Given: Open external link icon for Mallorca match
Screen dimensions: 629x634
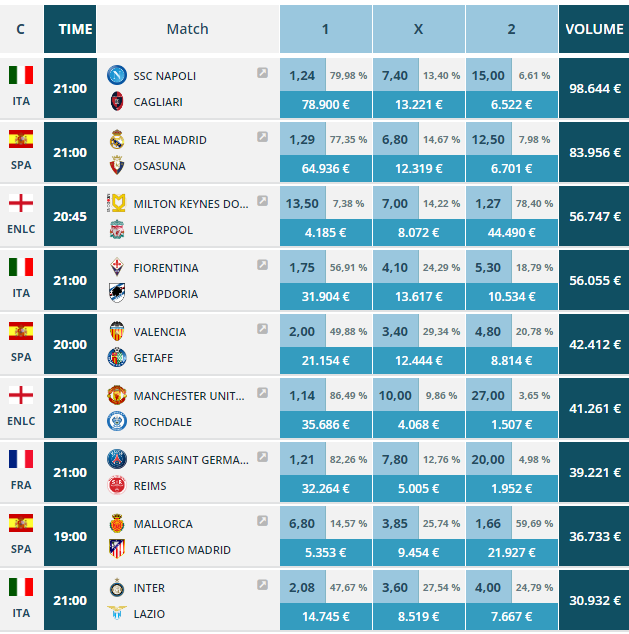Looking at the screenshot, I should pos(262,520).
